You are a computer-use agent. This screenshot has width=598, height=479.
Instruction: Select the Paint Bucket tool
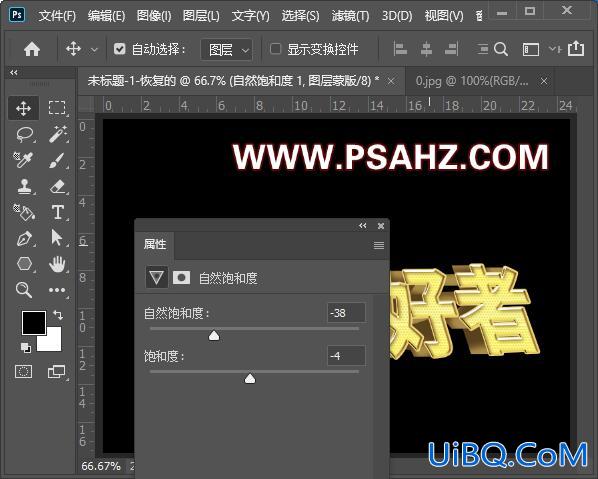click(x=24, y=212)
